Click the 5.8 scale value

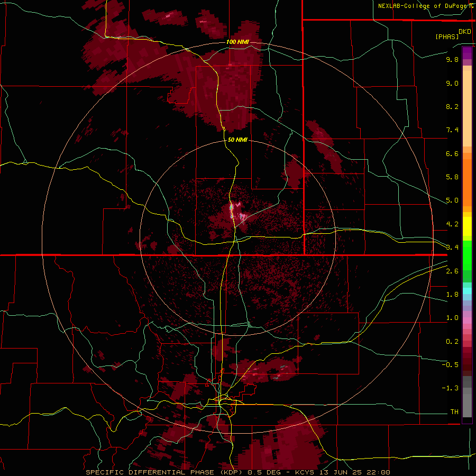click(x=452, y=177)
